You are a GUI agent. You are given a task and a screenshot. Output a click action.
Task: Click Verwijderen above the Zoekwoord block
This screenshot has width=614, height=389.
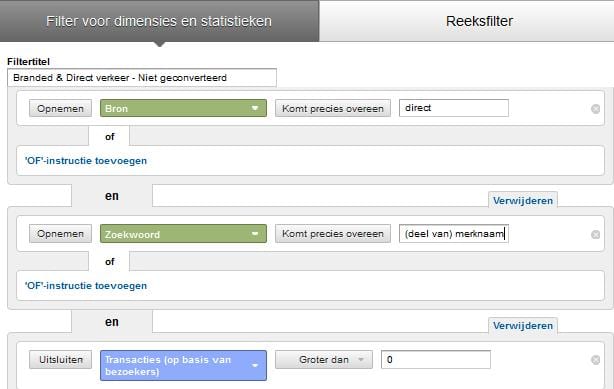tap(523, 201)
